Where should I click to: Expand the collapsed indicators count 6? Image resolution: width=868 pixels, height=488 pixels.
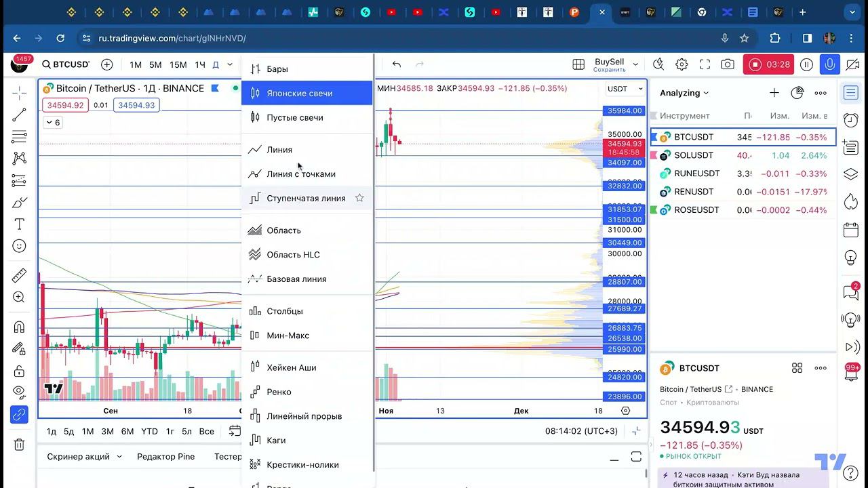(52, 123)
